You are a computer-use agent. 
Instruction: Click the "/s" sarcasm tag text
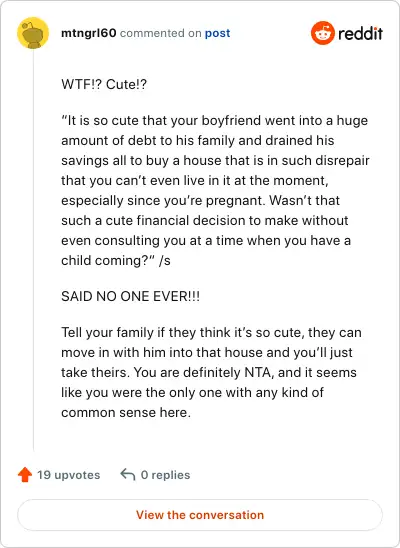pyautogui.click(x=165, y=261)
